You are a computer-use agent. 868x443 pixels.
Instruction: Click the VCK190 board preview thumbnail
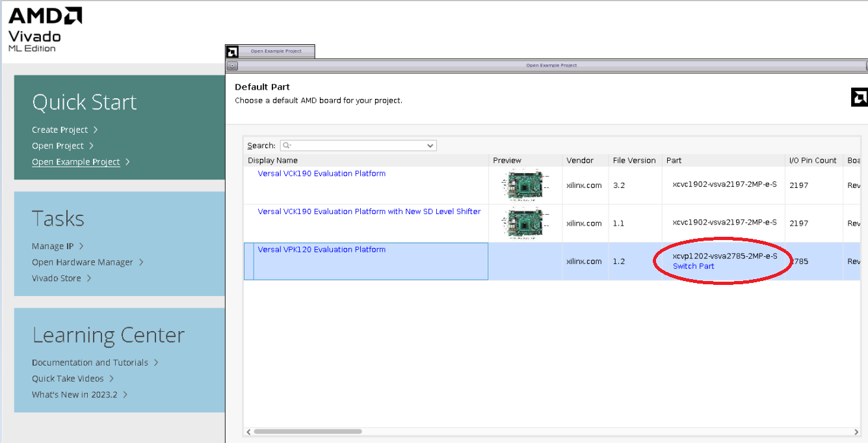click(x=524, y=185)
